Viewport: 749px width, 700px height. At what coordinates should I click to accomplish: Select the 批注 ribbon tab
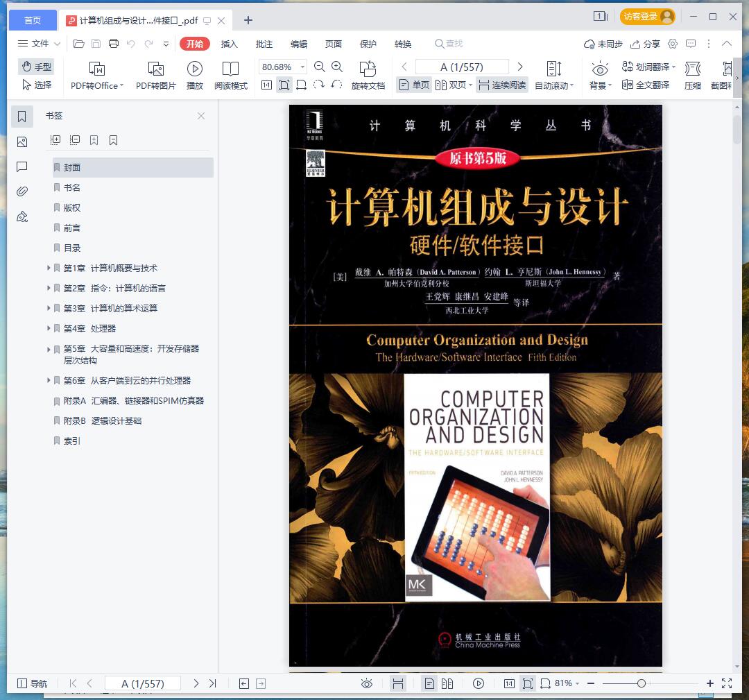click(264, 44)
